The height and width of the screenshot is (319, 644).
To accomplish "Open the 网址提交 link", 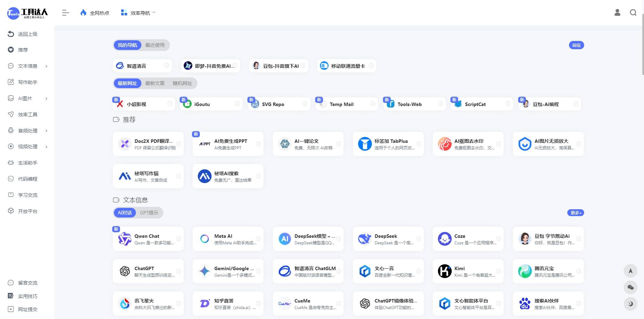I will [x=23, y=309].
